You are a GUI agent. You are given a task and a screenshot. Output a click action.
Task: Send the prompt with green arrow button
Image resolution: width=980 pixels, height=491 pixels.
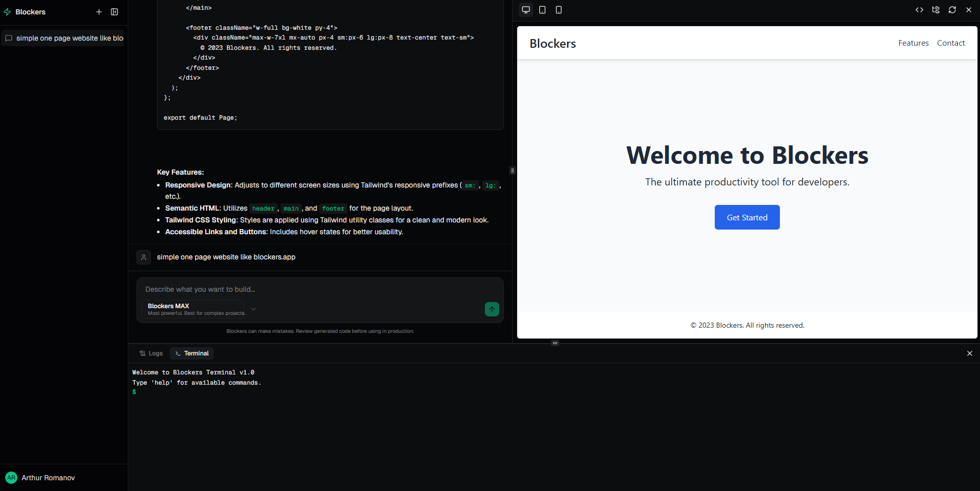click(x=492, y=309)
